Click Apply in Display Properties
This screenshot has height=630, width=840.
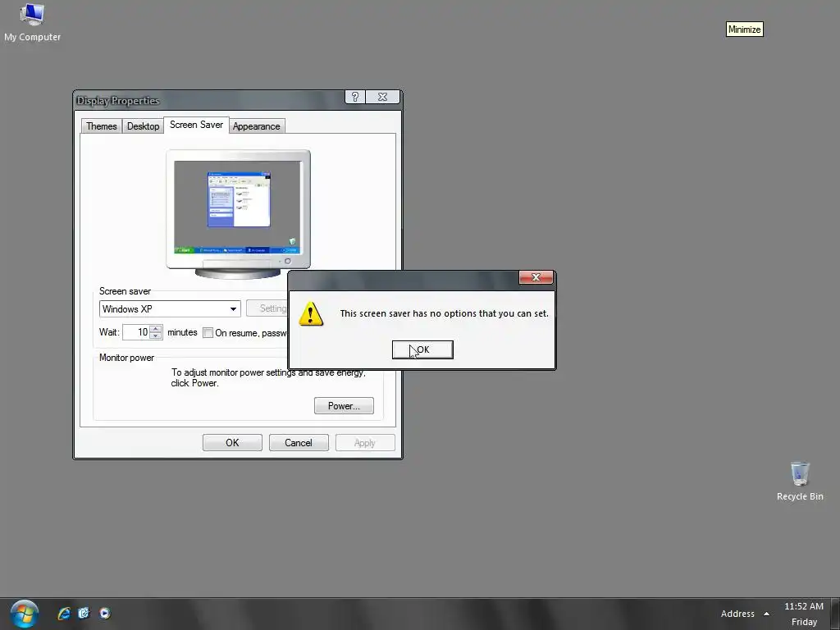365,443
